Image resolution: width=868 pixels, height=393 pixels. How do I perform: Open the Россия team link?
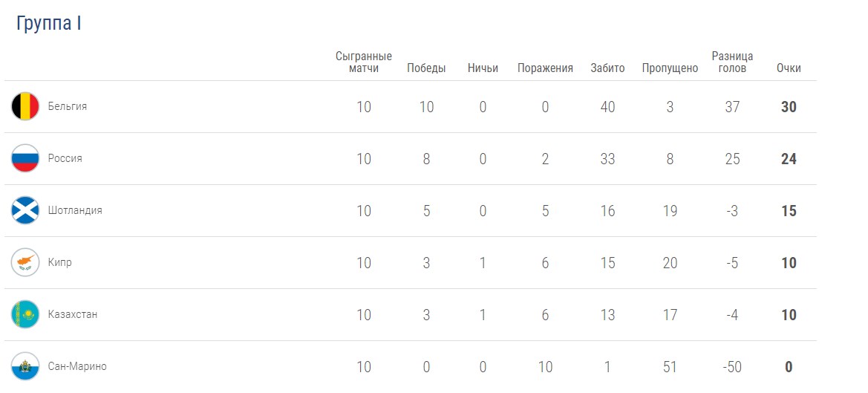coord(65,158)
